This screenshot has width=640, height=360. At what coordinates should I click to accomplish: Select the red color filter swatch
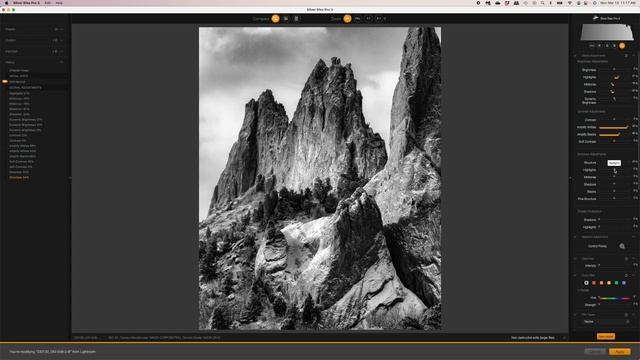pyautogui.click(x=594, y=283)
